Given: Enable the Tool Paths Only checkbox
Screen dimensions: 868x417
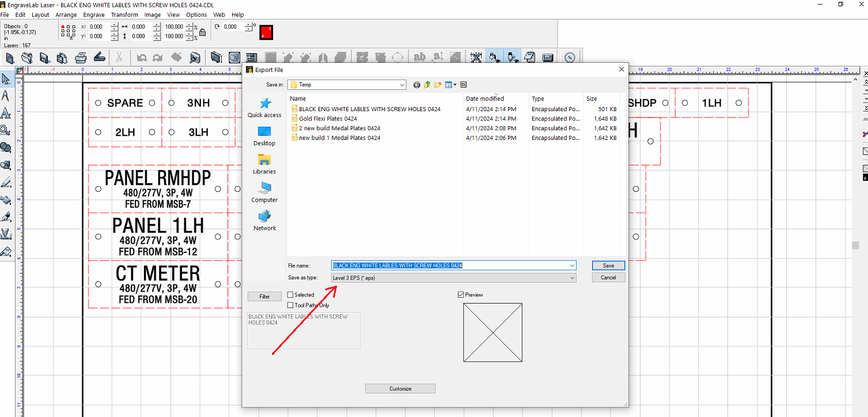Looking at the screenshot, I should [x=290, y=305].
